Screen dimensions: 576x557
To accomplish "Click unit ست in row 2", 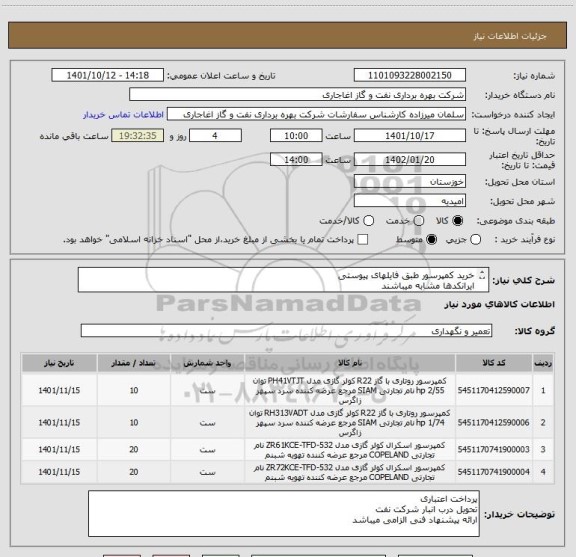I will (207, 423).
